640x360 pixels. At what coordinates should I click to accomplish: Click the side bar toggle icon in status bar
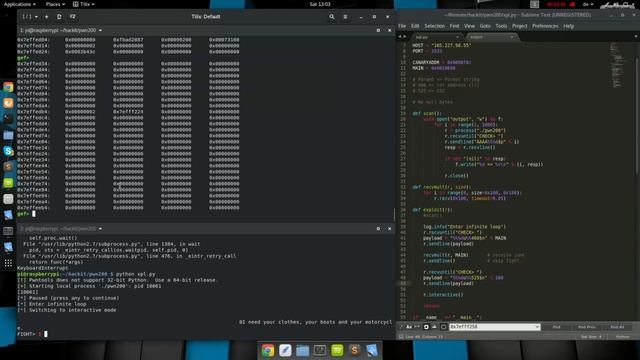pos(401,337)
